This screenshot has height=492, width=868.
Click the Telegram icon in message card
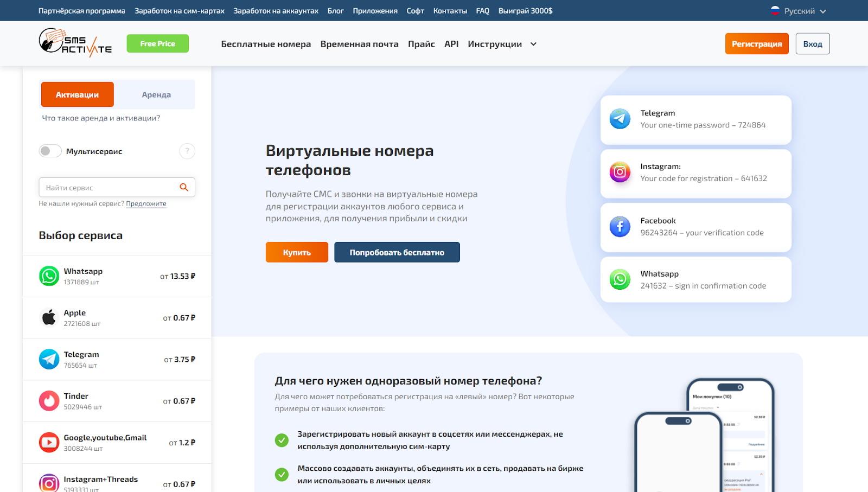tap(620, 119)
